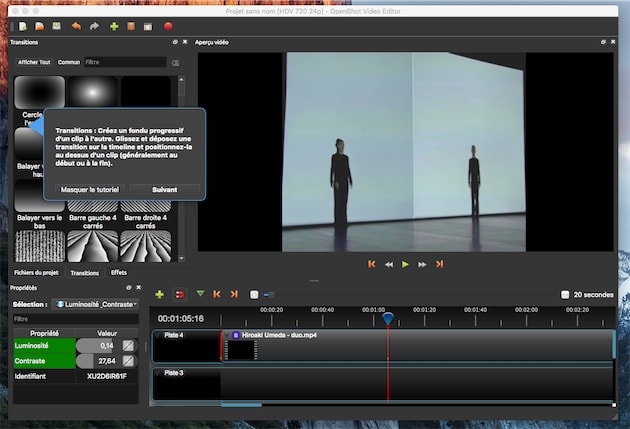Play the video preview
Screen dimensions: 630x429
click(x=405, y=264)
